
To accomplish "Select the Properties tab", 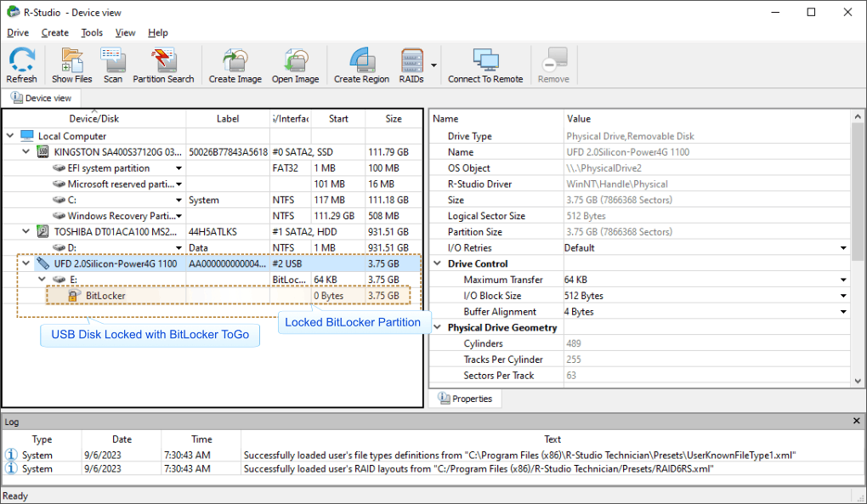I will [x=466, y=399].
